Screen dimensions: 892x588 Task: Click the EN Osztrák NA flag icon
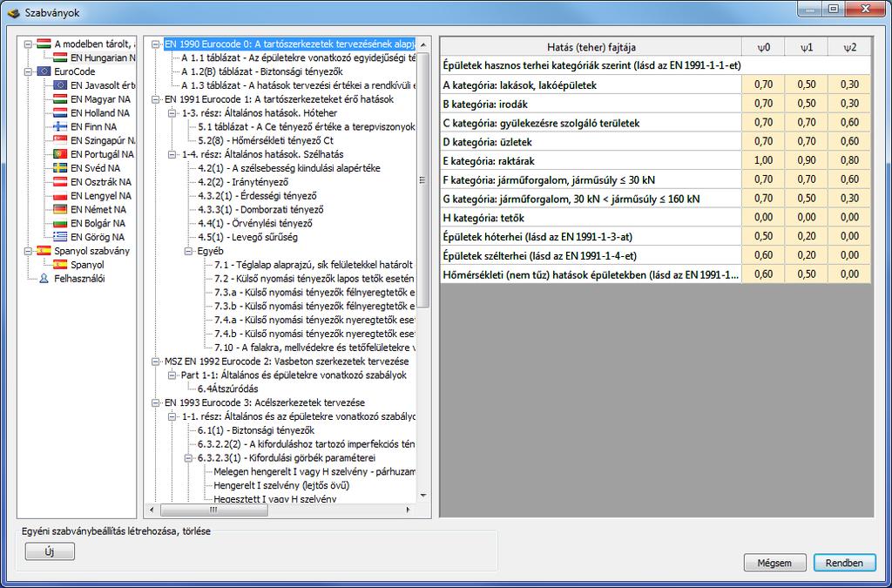coord(60,182)
